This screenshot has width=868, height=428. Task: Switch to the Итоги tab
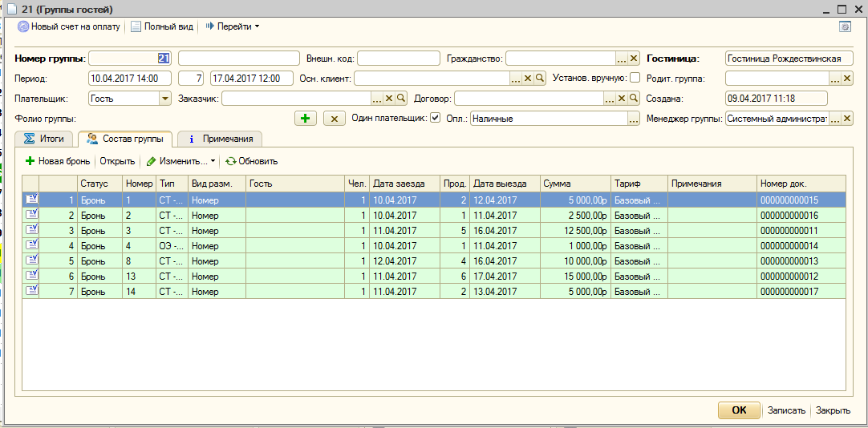click(44, 139)
